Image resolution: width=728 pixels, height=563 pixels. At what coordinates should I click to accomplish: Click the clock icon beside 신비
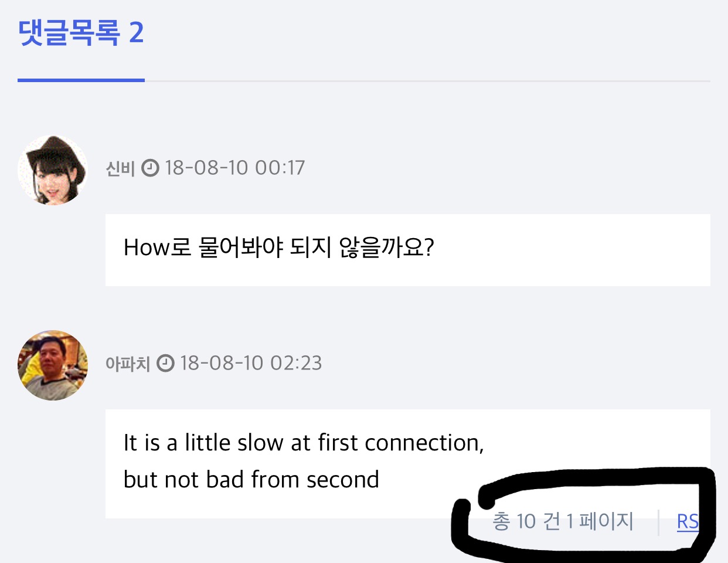151,168
